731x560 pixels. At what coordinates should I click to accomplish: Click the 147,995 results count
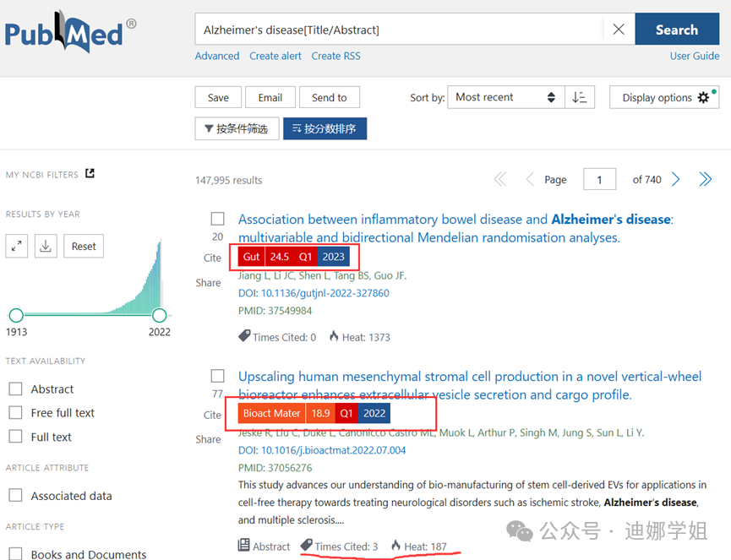(228, 180)
